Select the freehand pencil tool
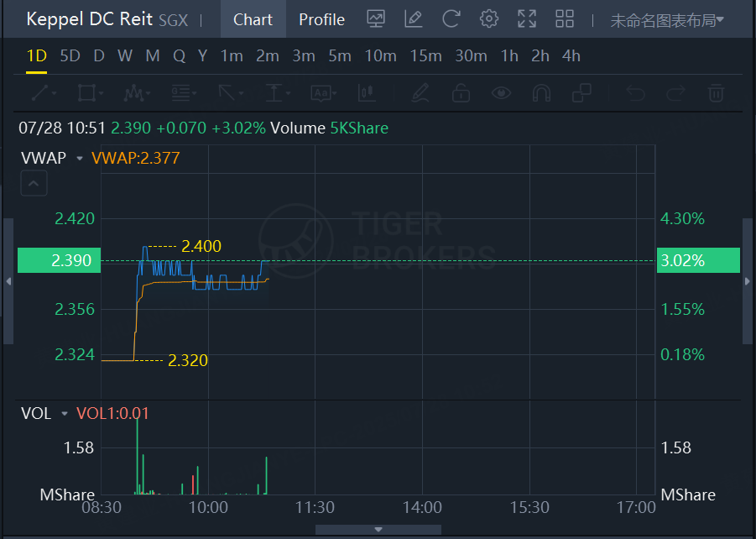 click(420, 92)
